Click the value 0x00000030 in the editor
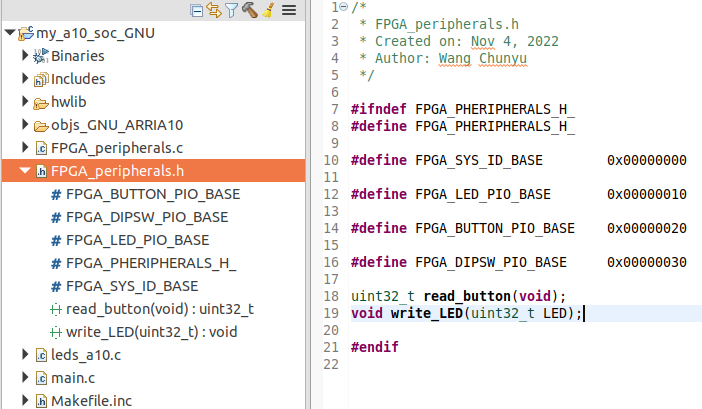702x409 pixels. (646, 262)
